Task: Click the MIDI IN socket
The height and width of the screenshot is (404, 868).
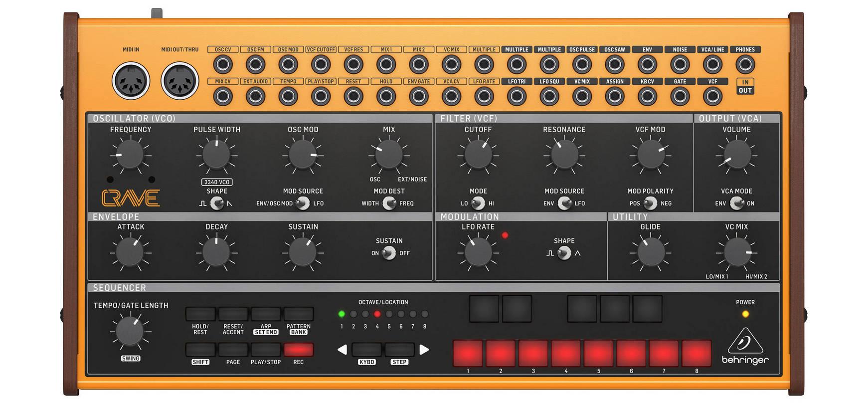Action: point(131,81)
